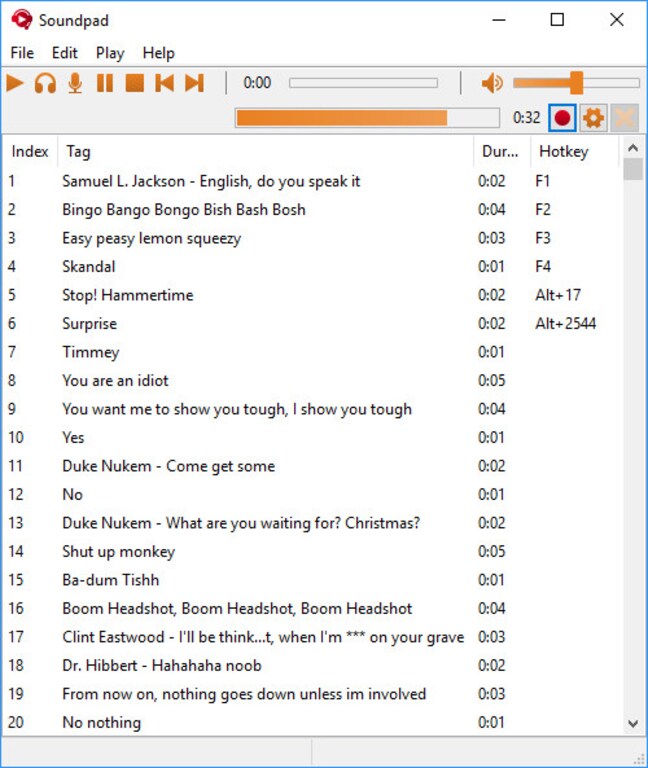Viewport: 648px width, 768px height.
Task: Skip to next sound icon
Action: click(x=194, y=83)
